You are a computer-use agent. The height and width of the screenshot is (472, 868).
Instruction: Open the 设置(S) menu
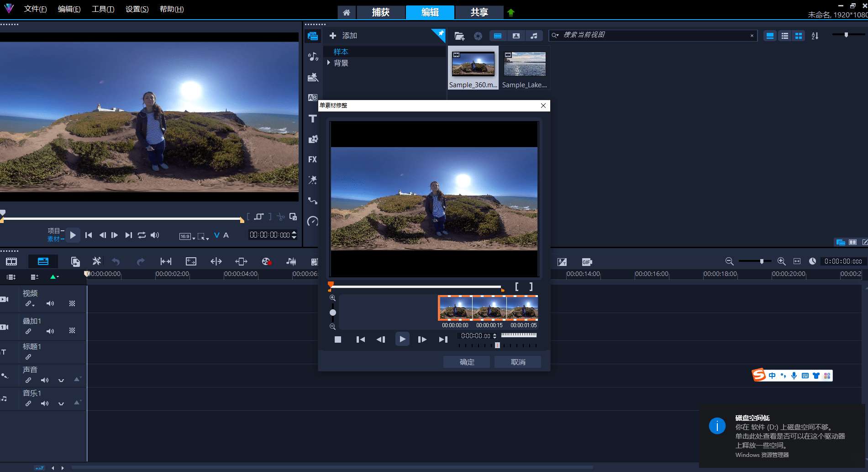[x=137, y=9]
